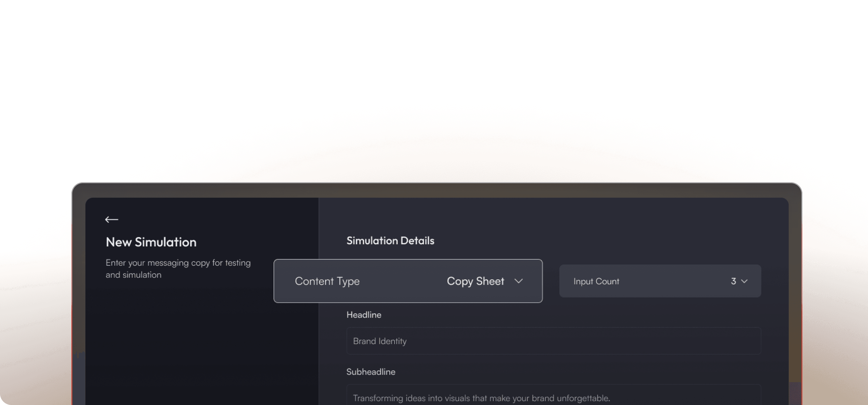Expand the Input Count chevron
The width and height of the screenshot is (868, 405).
[744, 281]
